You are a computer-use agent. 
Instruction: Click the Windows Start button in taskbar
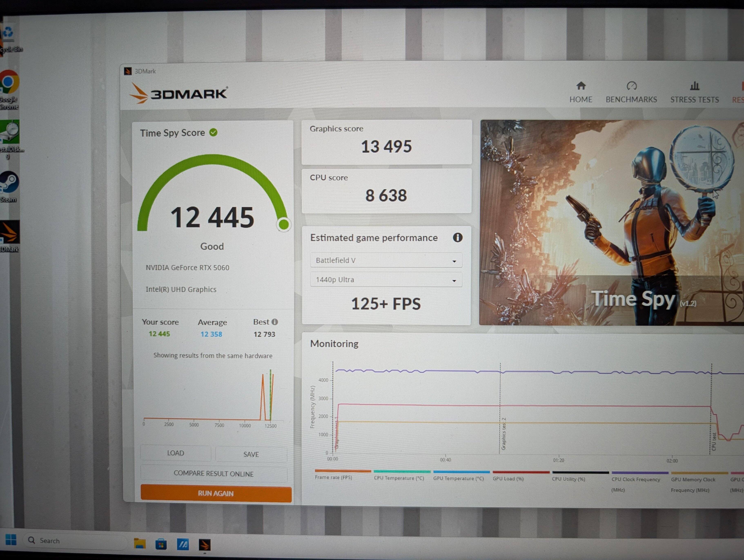click(11, 540)
